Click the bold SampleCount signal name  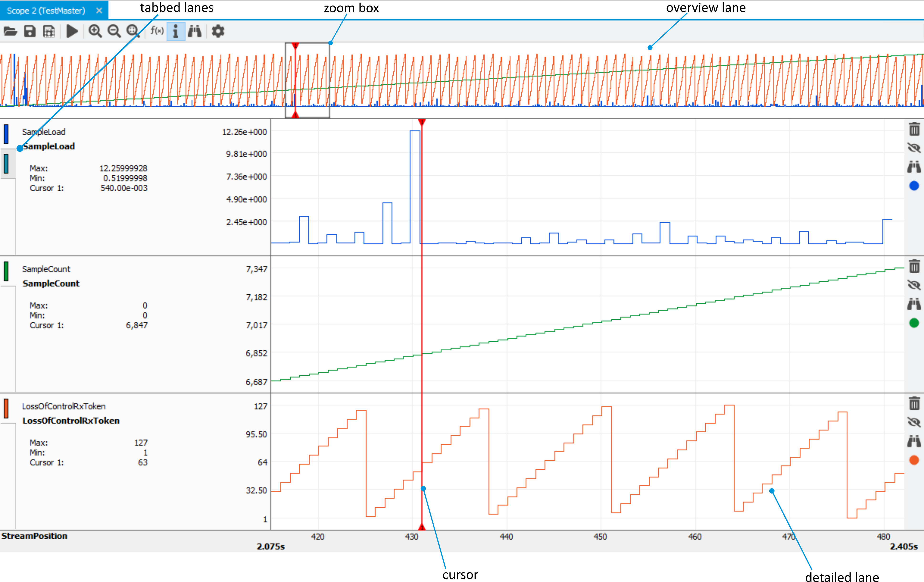click(51, 283)
